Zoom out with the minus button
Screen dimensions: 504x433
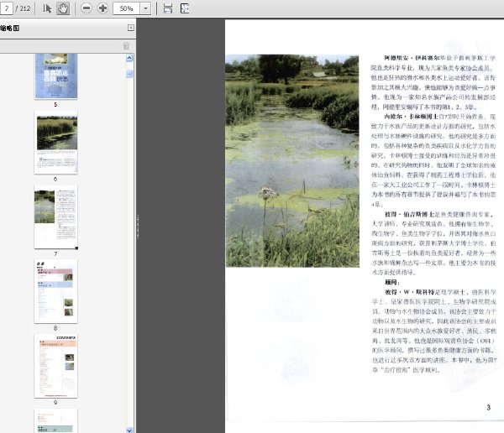(x=87, y=8)
